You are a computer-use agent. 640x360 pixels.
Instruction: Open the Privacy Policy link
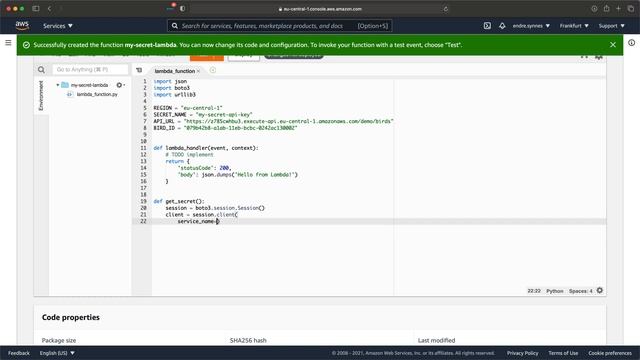pos(522,353)
